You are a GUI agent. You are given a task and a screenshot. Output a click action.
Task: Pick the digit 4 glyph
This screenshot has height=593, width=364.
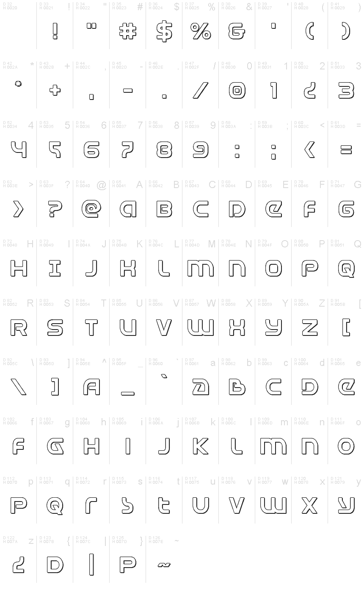click(x=19, y=150)
